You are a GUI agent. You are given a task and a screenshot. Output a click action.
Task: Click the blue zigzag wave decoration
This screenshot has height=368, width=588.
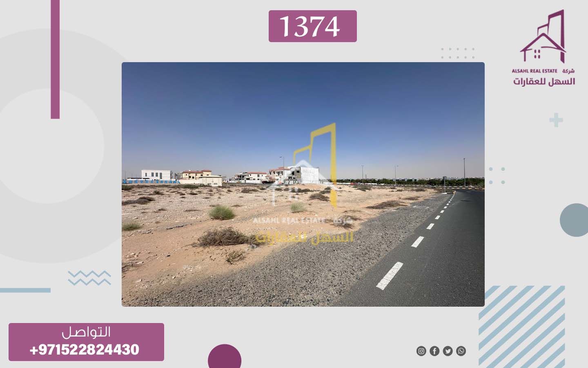tap(89, 278)
